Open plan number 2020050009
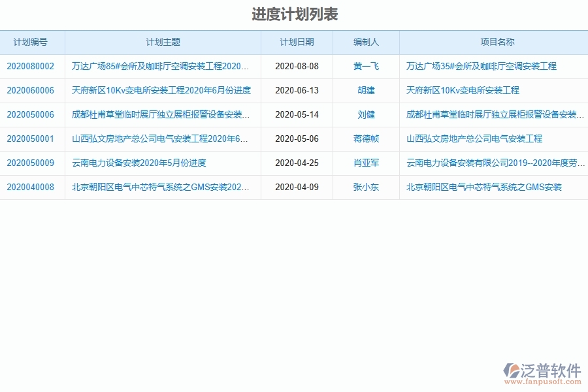This screenshot has width=588, height=392. (33, 163)
